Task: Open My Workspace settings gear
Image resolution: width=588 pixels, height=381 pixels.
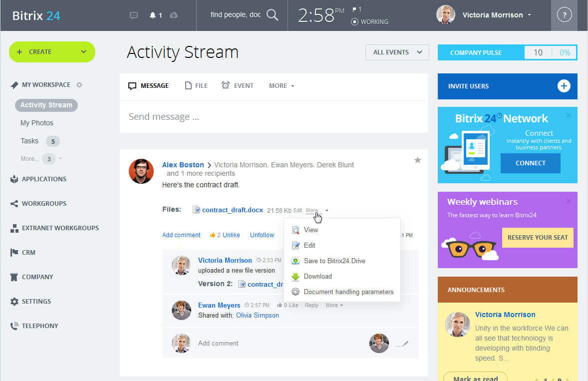Action: (x=79, y=85)
